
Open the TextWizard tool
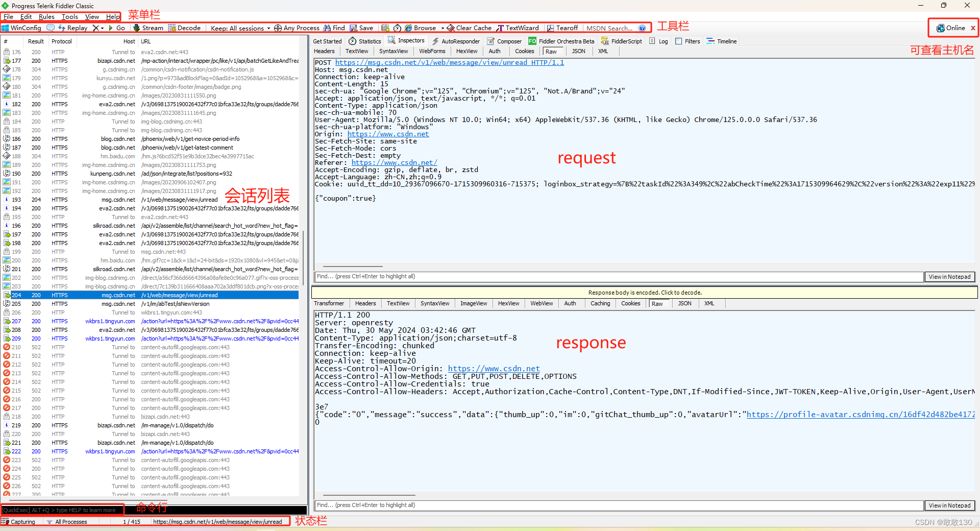pyautogui.click(x=518, y=28)
